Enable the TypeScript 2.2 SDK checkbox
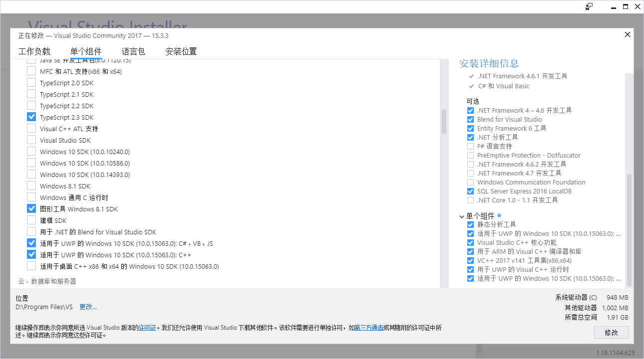Screen dimensions: 644x359 pos(31,105)
